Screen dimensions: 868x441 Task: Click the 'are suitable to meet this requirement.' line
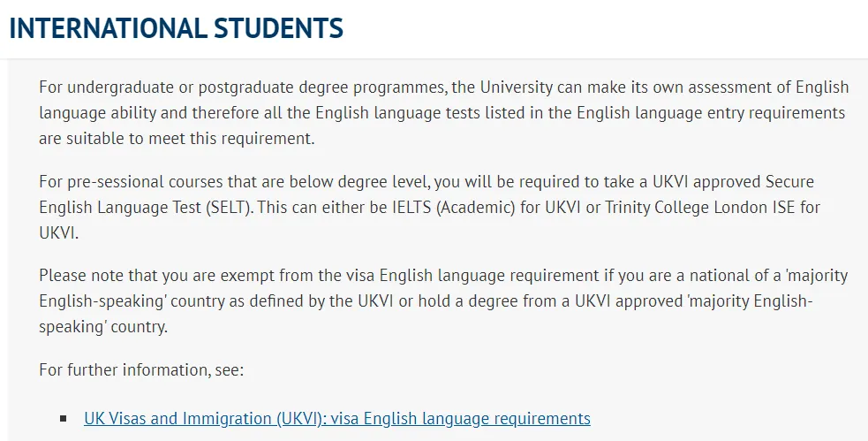tap(177, 138)
